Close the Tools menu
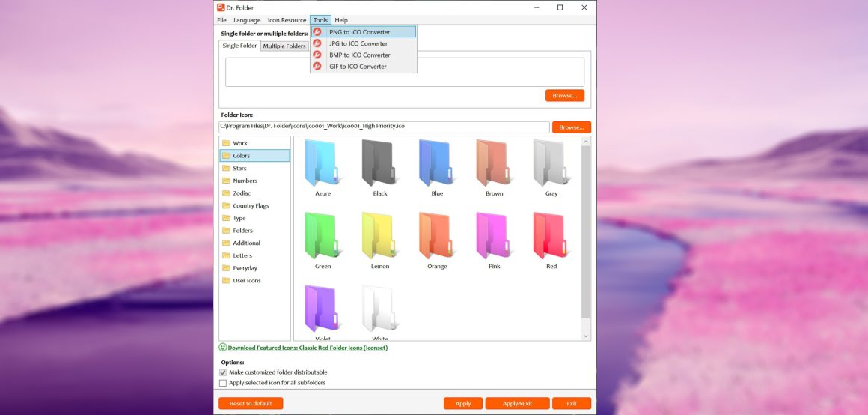Screen dimensions: 868x415 320,20
